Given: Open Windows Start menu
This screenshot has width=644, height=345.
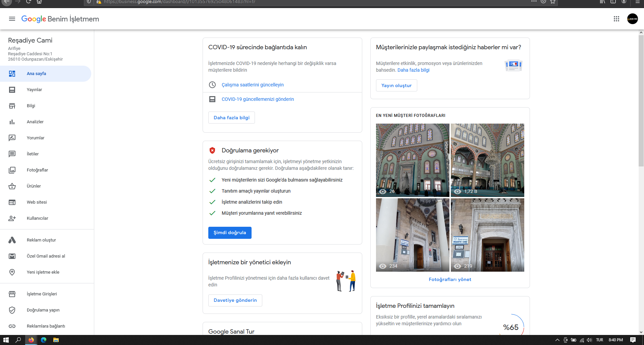Looking at the screenshot, I should point(6,340).
